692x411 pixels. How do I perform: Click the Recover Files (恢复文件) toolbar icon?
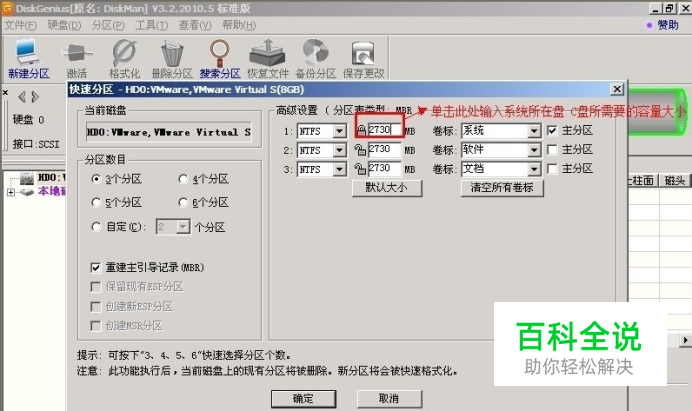point(267,58)
